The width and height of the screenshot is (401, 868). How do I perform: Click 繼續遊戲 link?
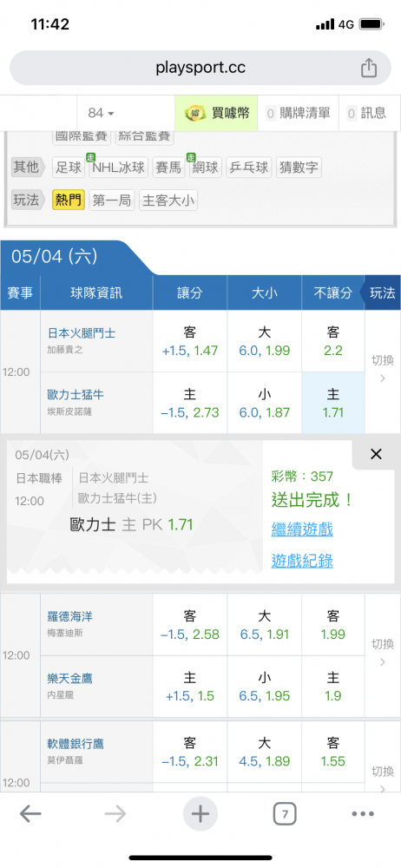point(302,529)
